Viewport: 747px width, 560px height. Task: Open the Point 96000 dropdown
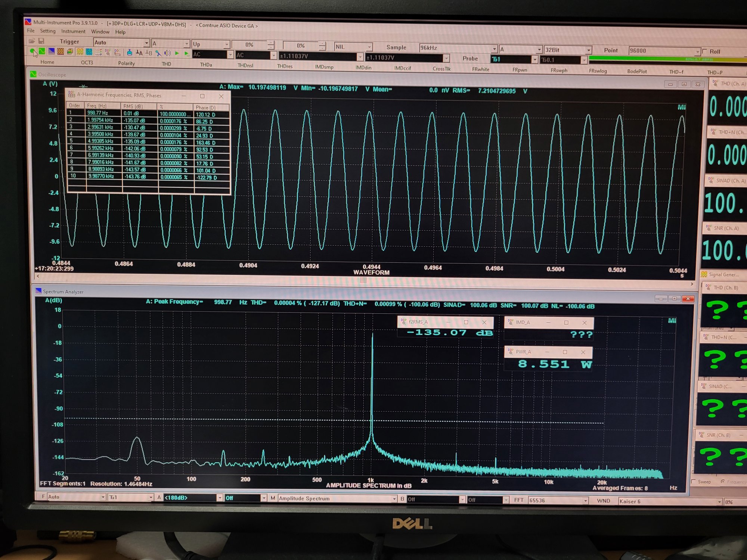tap(664, 51)
